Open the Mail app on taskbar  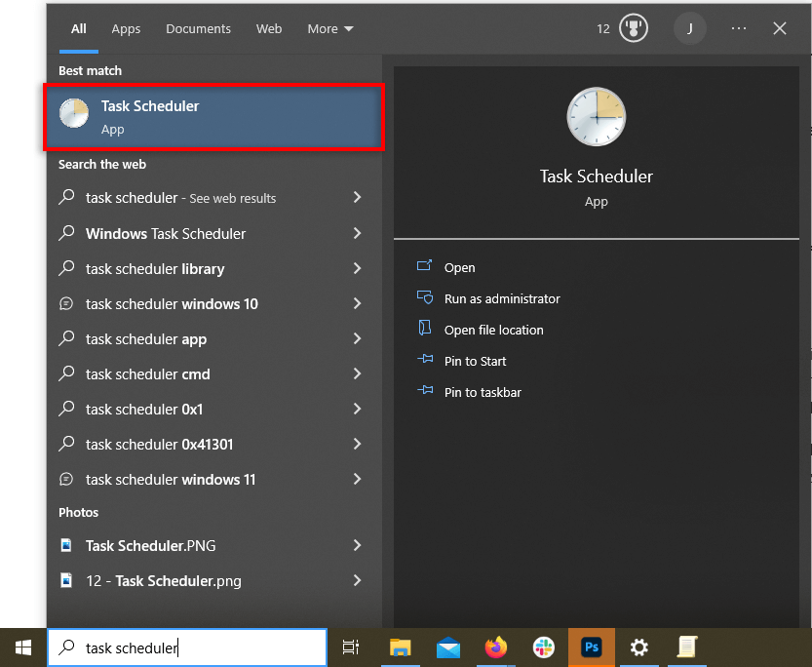pos(448,647)
